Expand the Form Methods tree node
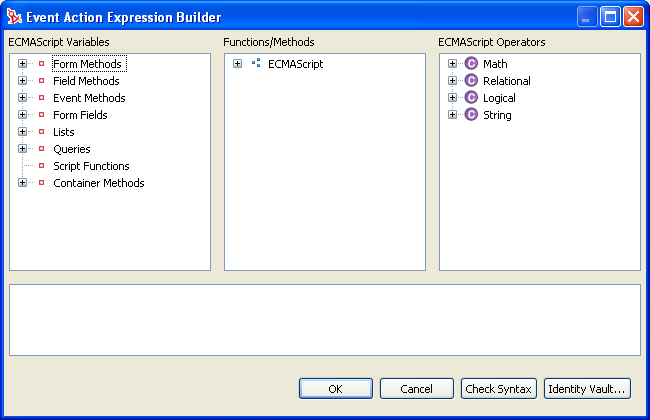The height and width of the screenshot is (420, 650). 22,64
